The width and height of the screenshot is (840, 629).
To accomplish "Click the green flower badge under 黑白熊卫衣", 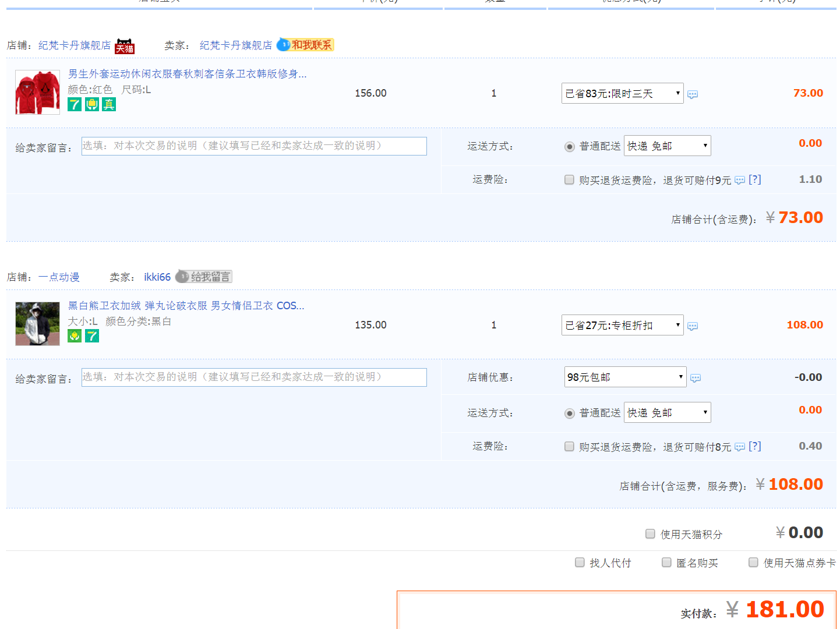I will 75,336.
